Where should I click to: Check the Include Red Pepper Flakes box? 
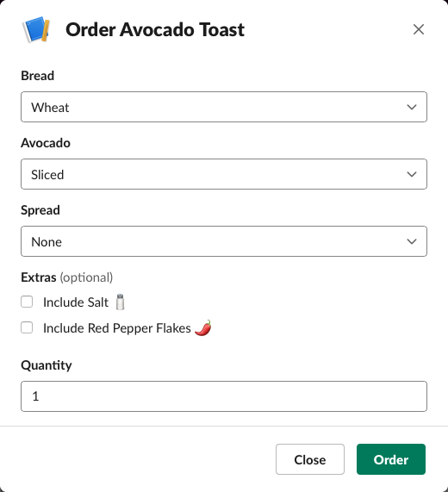tap(27, 327)
